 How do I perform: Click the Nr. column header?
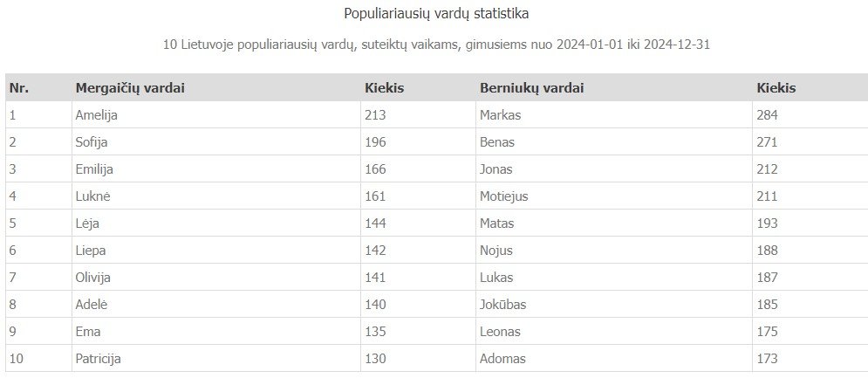point(19,88)
